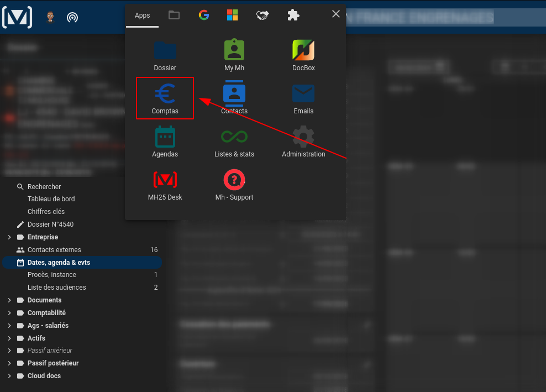Screen dimensions: 546x392
Task: Switch to the folder tab
Action: click(174, 15)
